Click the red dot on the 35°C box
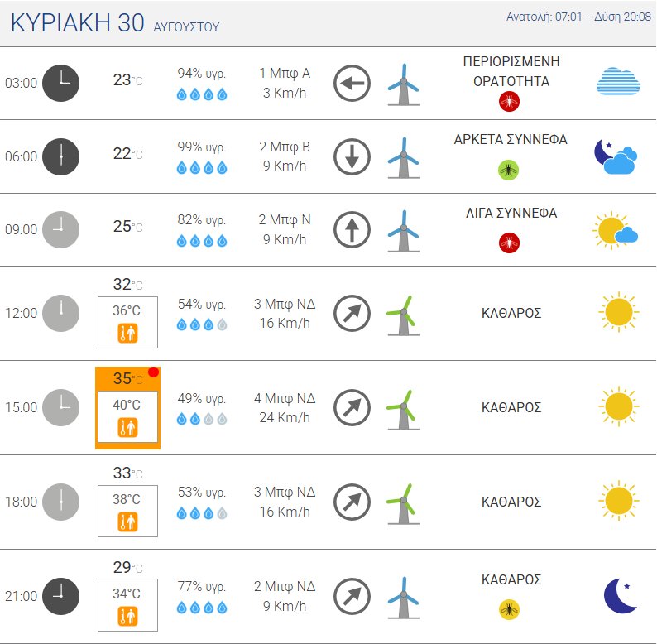 click(x=153, y=372)
